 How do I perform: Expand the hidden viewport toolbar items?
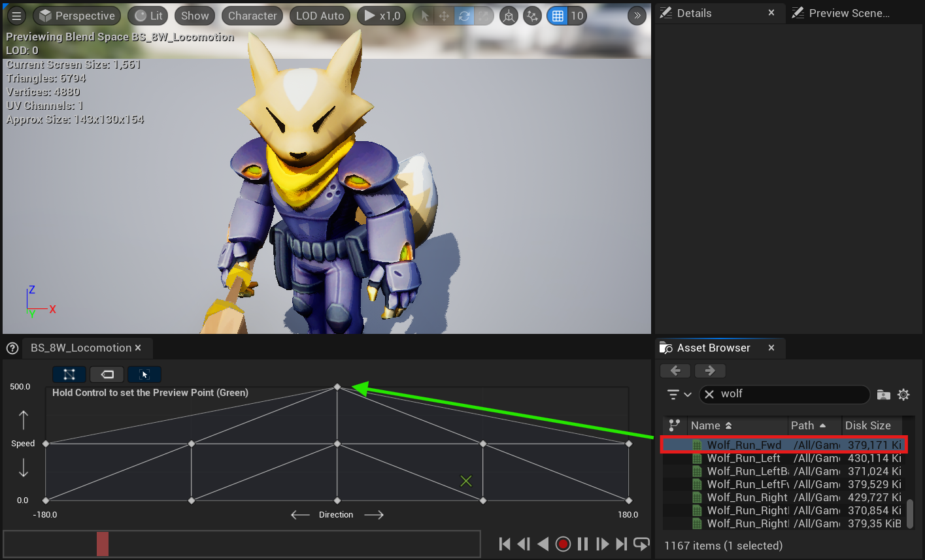click(x=637, y=16)
